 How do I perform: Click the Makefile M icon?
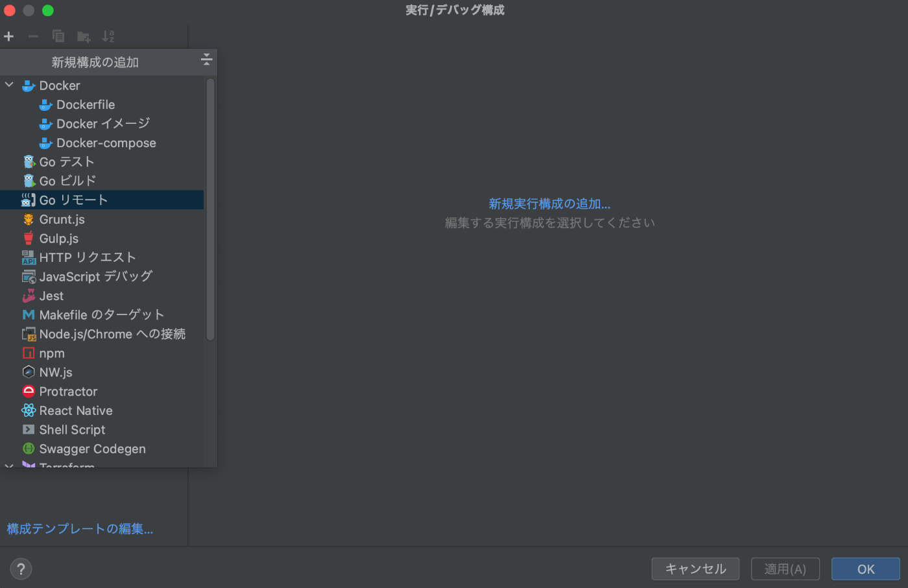click(x=29, y=315)
